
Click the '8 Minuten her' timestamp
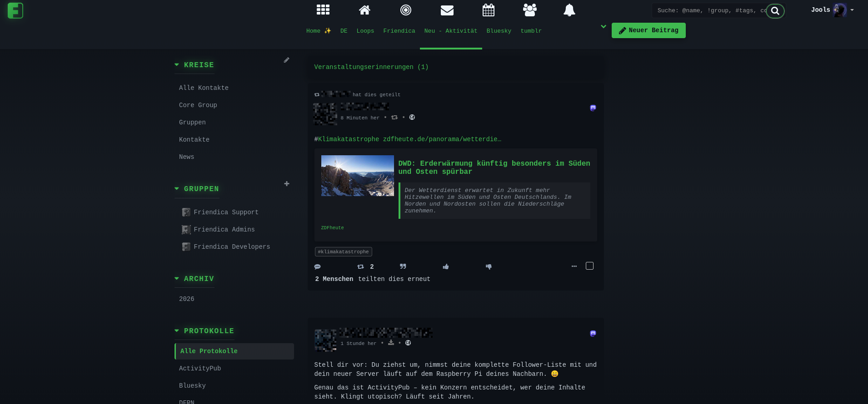pyautogui.click(x=360, y=118)
